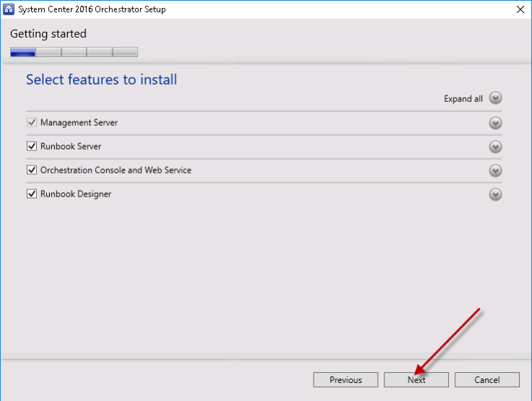This screenshot has height=401, width=532.
Task: Expand the Runbook Designer details
Action: tap(495, 194)
